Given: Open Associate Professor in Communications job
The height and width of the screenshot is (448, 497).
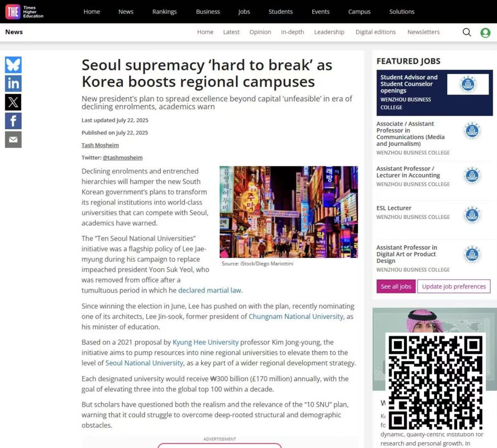Looking at the screenshot, I should click(411, 134).
